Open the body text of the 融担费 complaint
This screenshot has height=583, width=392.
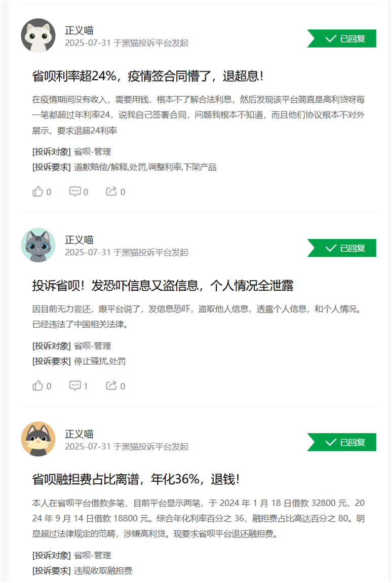tap(198, 518)
